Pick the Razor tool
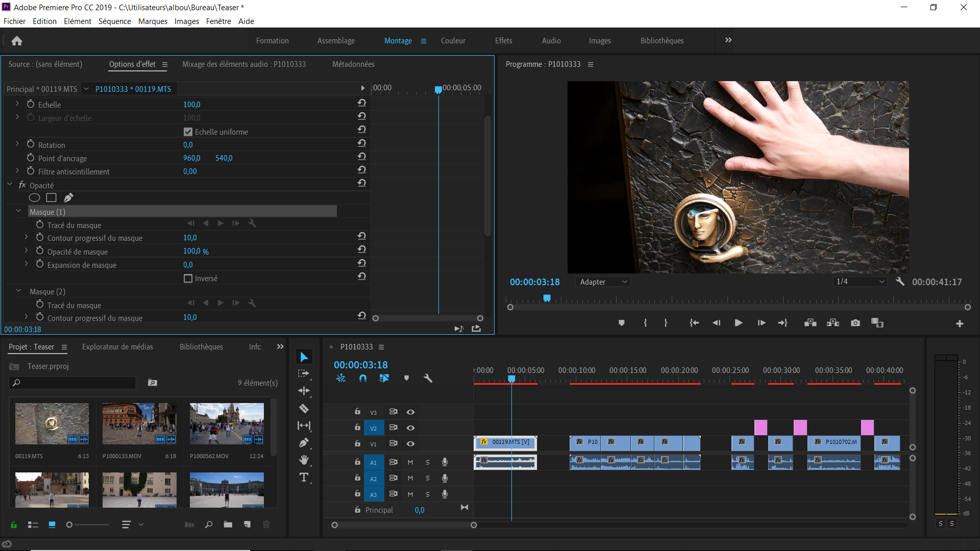Screen dimensions: 980x551 tap(304, 408)
